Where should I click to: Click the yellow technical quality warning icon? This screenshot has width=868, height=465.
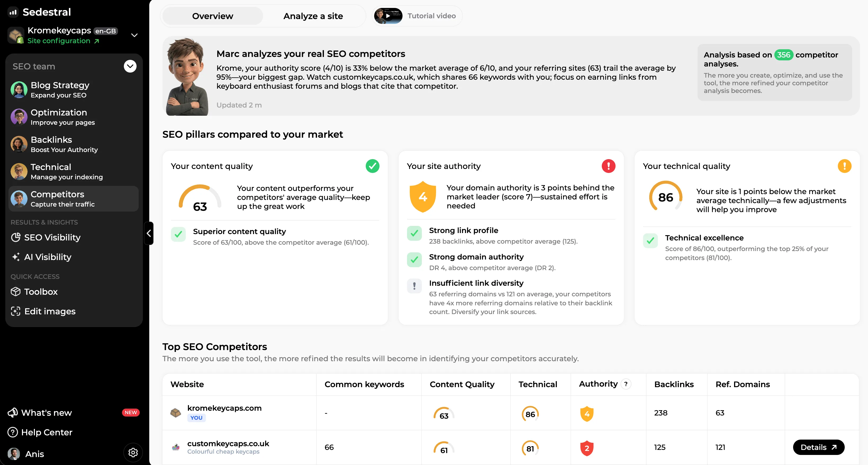click(x=844, y=166)
